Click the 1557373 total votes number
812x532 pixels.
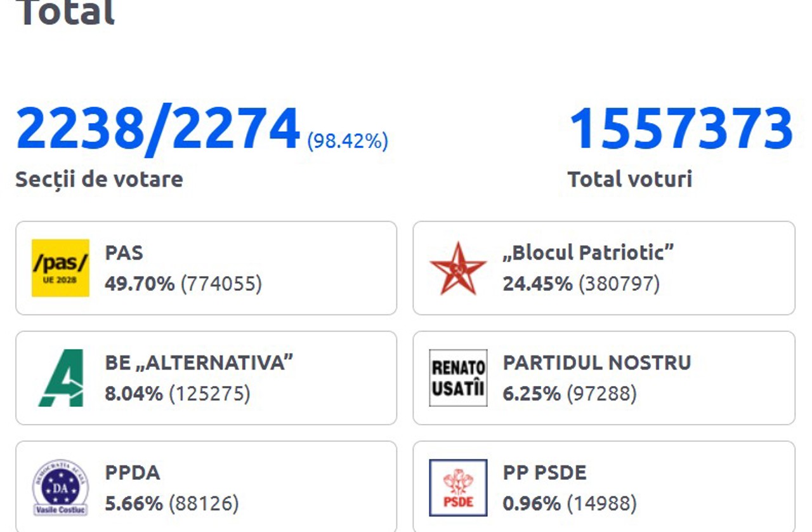[x=681, y=129]
